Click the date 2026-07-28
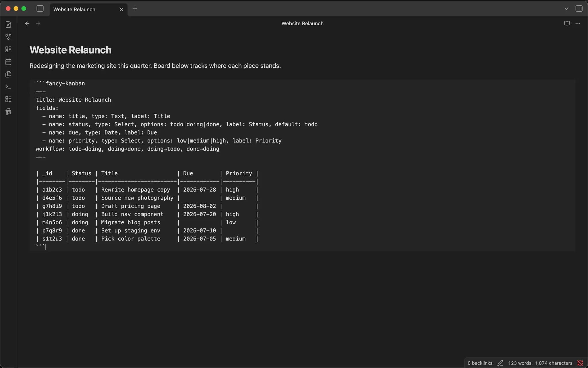Screen dimensions: 588x368 200,190
